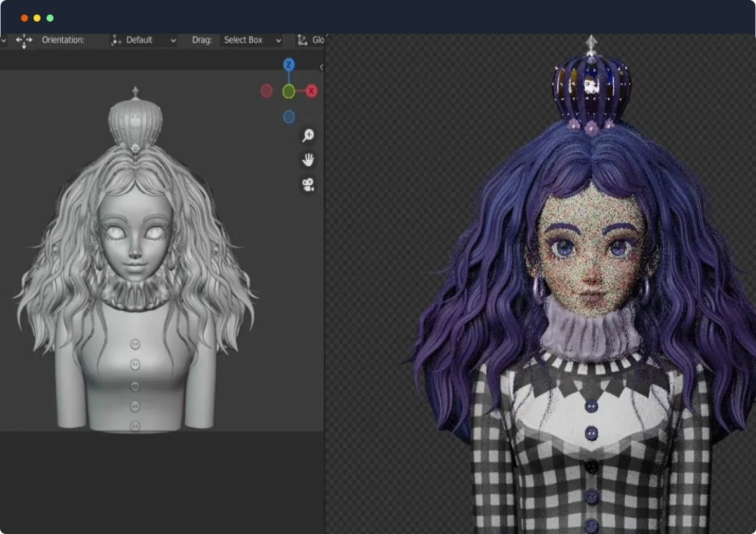Click the Pan hand viewport icon
The height and width of the screenshot is (534, 756).
[308, 160]
